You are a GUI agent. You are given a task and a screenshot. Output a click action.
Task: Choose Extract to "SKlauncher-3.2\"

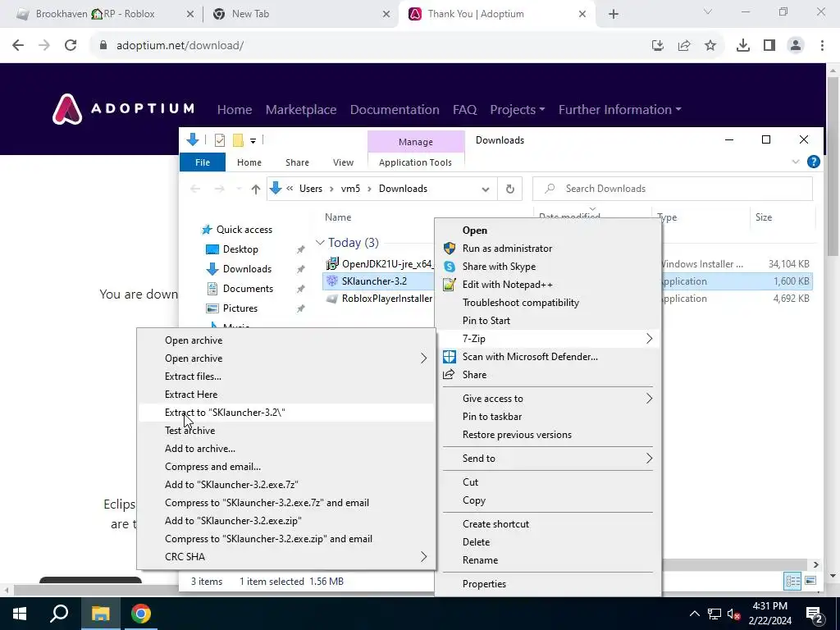[286, 413]
